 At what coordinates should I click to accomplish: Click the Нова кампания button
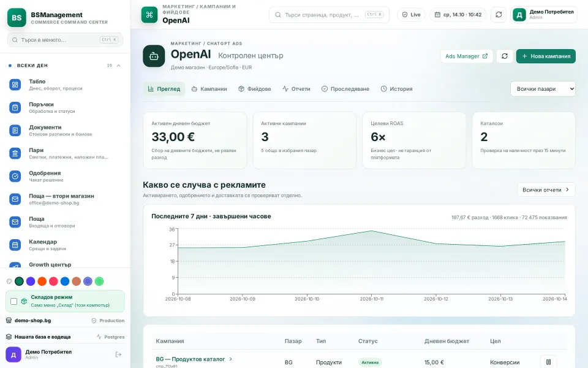[x=546, y=56]
